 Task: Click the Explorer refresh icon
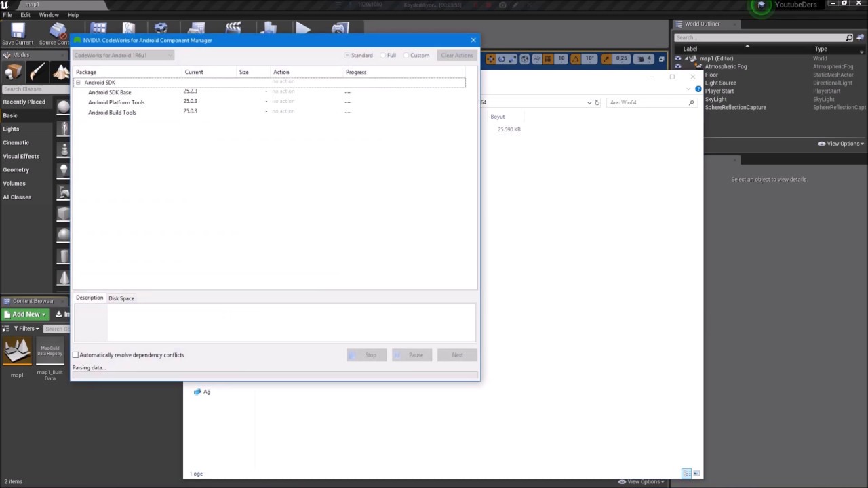click(x=597, y=102)
